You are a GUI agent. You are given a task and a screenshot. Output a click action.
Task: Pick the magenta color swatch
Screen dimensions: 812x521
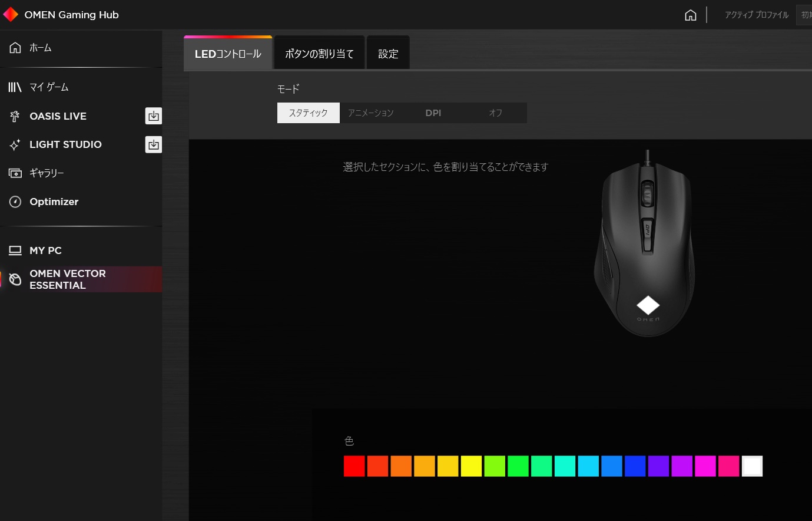(705, 466)
